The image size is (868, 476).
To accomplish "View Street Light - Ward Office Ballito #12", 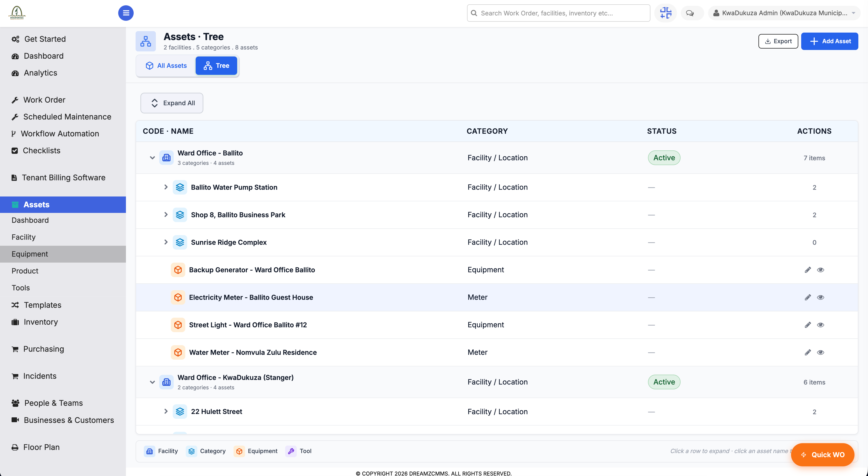I will pos(820,325).
